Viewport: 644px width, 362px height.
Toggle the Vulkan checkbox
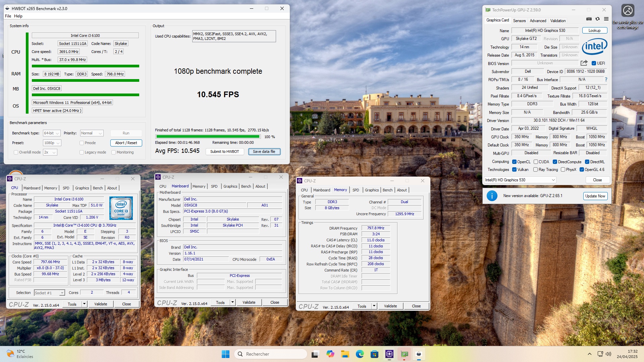(x=514, y=170)
